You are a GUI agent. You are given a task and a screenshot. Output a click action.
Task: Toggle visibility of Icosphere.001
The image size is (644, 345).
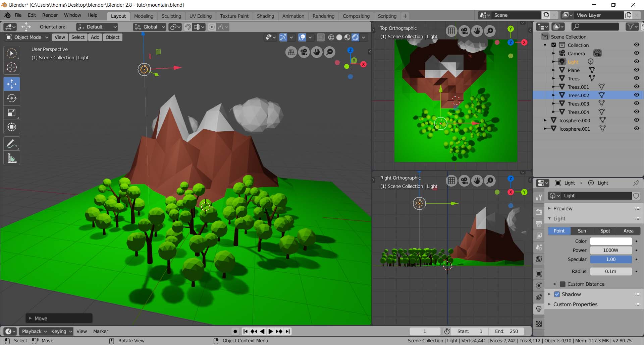pos(636,129)
